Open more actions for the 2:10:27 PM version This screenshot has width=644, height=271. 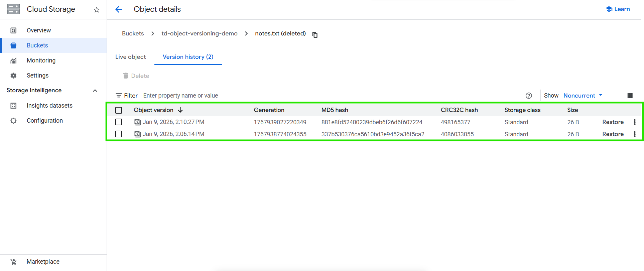point(635,122)
